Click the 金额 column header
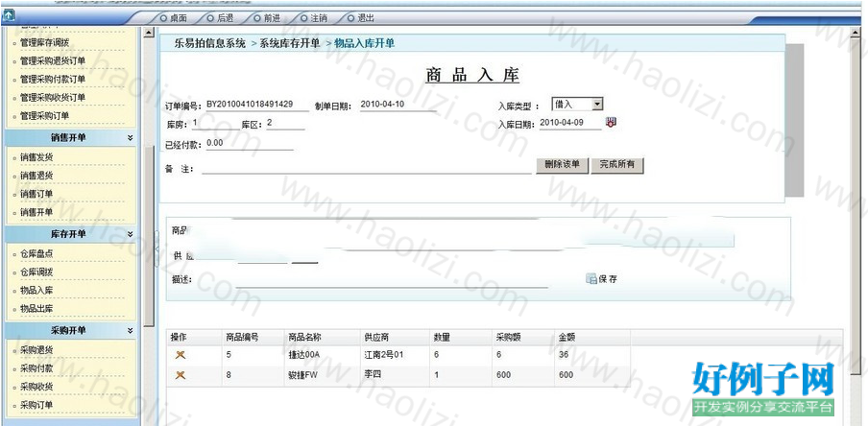This screenshot has height=426, width=868. coord(567,337)
